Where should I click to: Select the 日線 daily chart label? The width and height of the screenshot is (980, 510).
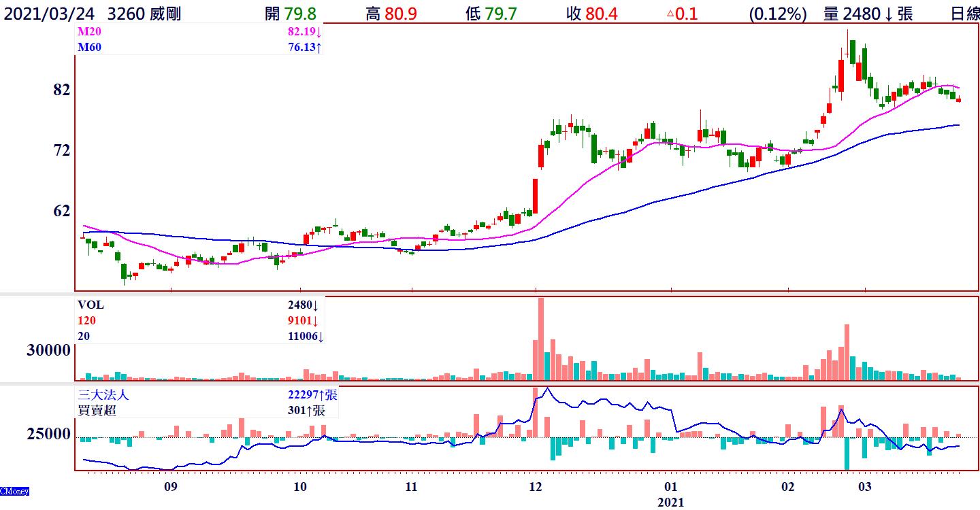pos(965,13)
